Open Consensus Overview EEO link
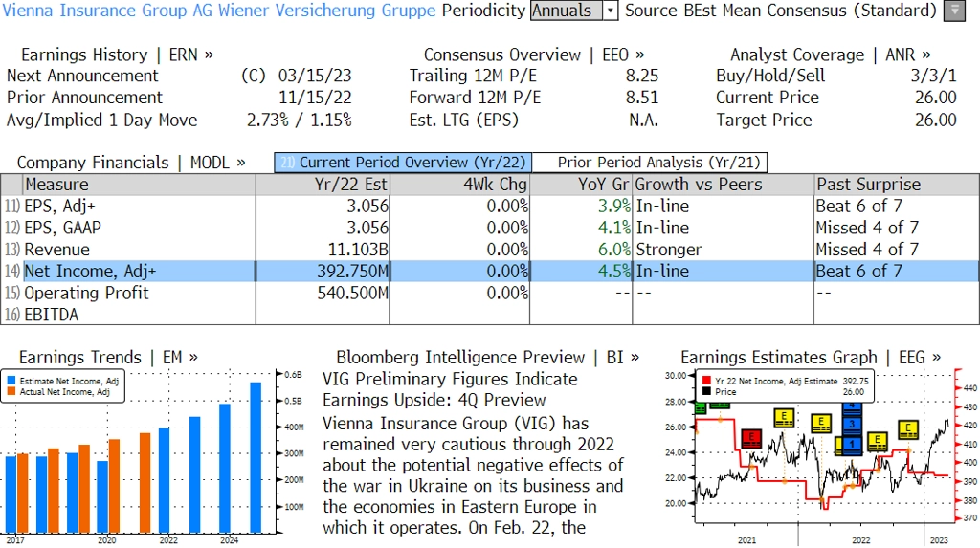Image resolution: width=980 pixels, height=548 pixels. (x=534, y=55)
